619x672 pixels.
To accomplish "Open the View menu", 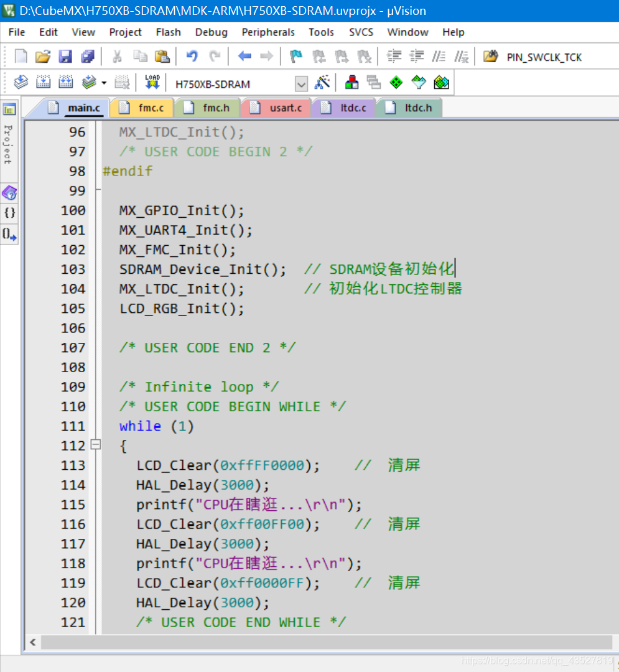I will coord(83,32).
